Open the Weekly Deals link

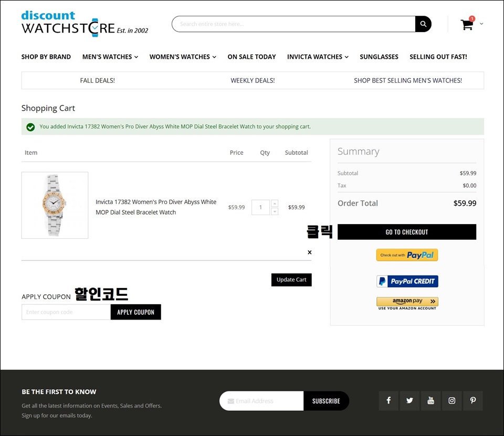click(253, 81)
